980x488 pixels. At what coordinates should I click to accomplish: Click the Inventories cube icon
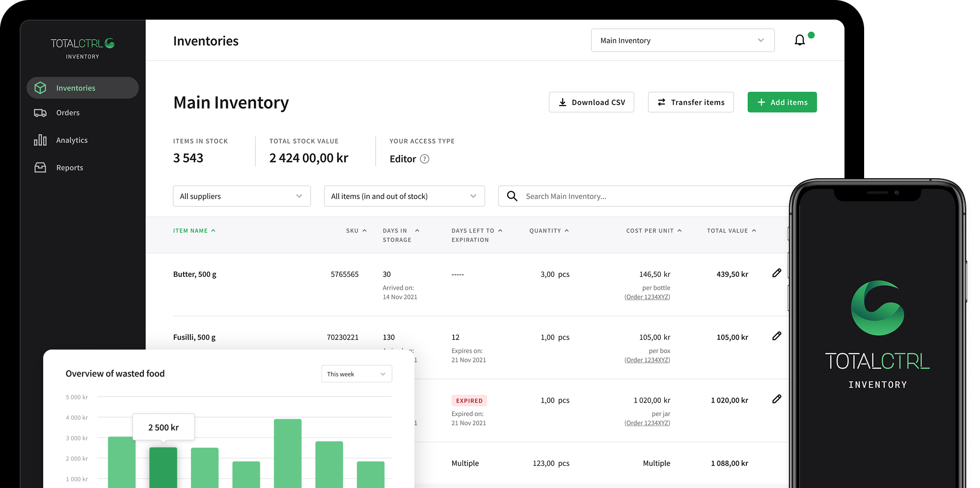[x=40, y=88]
